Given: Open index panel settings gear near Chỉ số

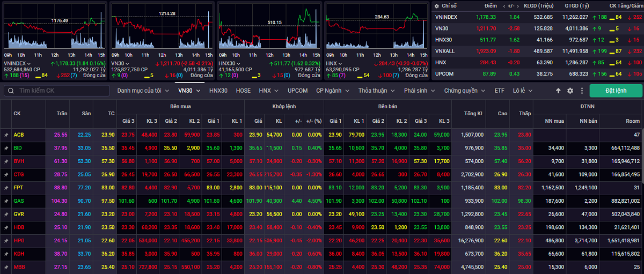Looking at the screenshot, I should point(435,5).
